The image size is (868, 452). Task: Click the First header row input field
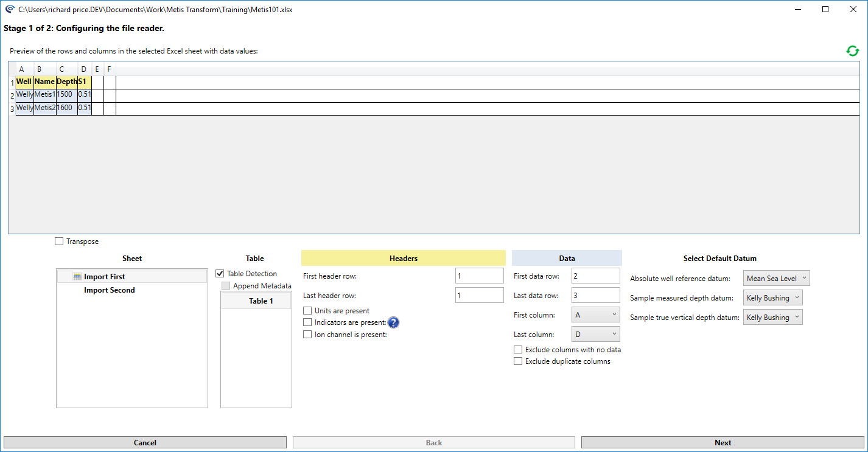(x=480, y=276)
